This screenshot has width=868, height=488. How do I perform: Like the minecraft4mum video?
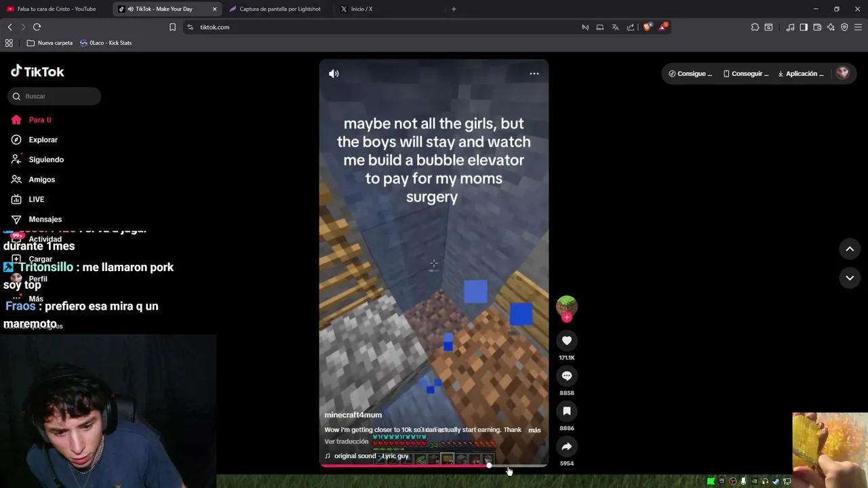click(x=567, y=340)
